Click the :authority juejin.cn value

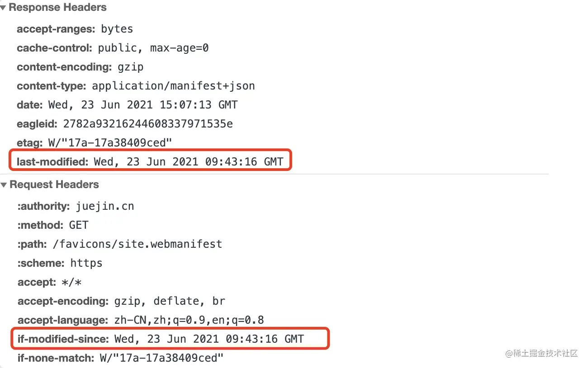pyautogui.click(x=106, y=206)
